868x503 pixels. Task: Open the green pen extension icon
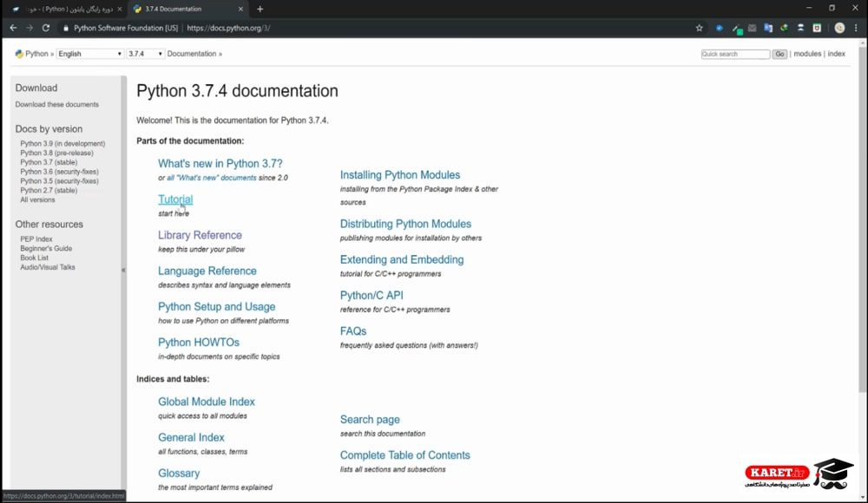tap(737, 29)
